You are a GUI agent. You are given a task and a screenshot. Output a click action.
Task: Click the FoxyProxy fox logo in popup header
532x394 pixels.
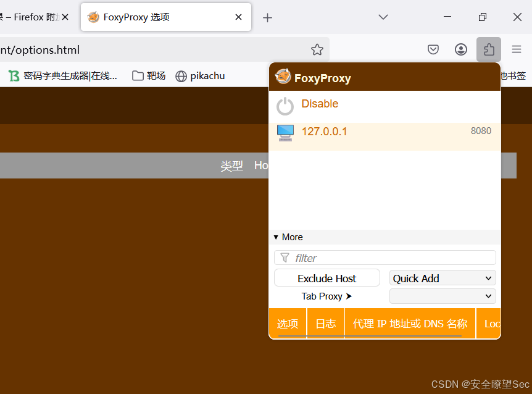coord(283,77)
